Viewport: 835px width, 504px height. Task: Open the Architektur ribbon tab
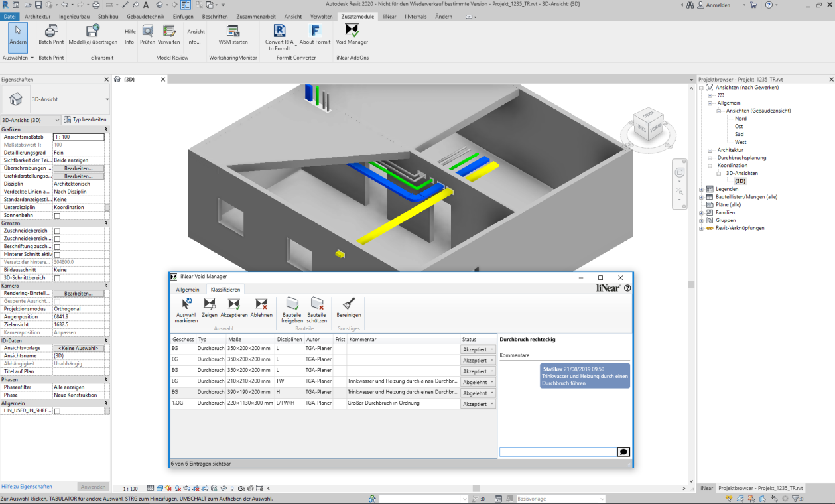[x=38, y=16]
